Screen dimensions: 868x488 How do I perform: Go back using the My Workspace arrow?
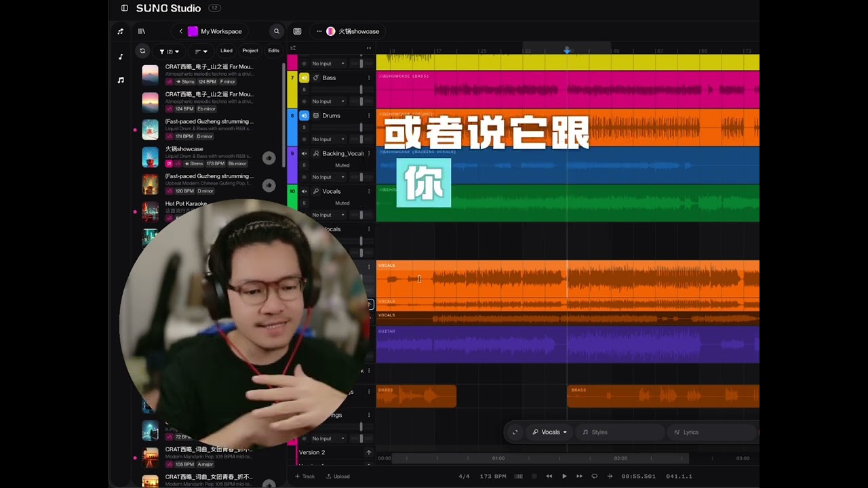pos(181,31)
